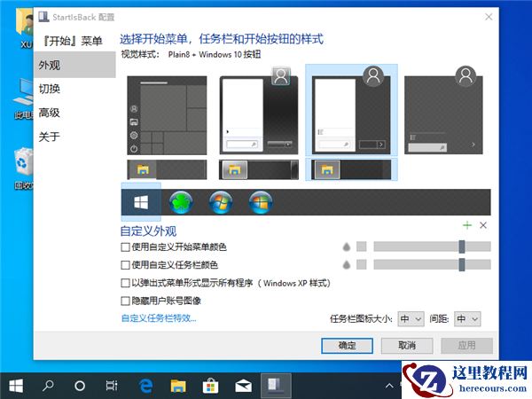Click the green plus add-orb icon

click(467, 225)
